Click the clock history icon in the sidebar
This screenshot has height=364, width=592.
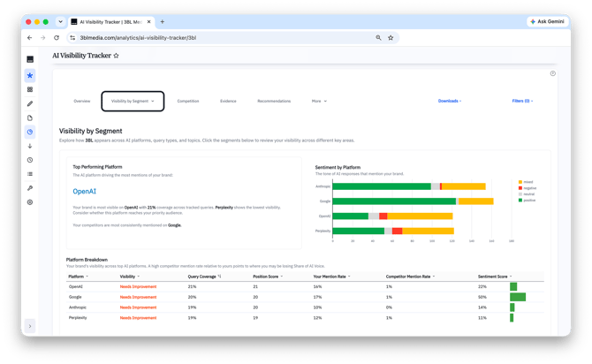pos(30,160)
